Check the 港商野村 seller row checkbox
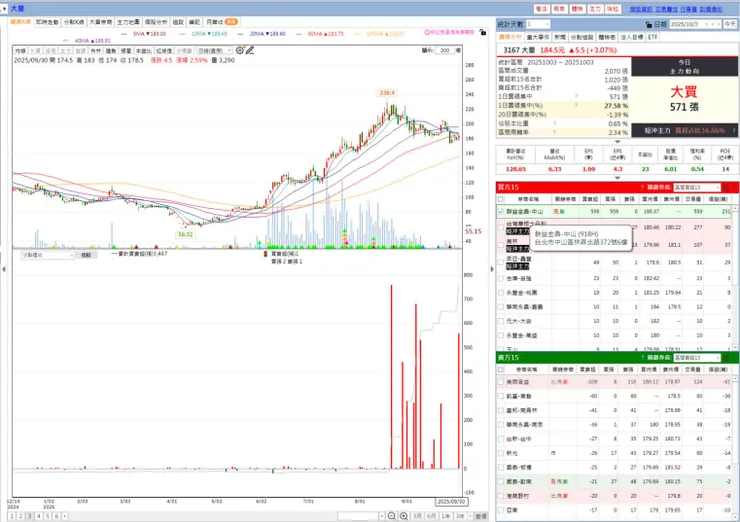Viewport: 740px width, 522px height. point(501,496)
